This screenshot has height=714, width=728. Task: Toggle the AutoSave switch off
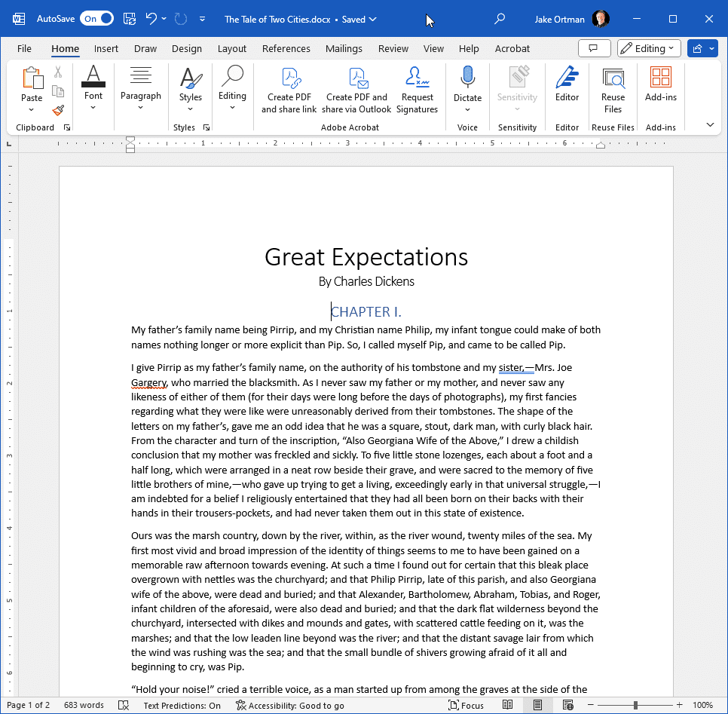(96, 19)
